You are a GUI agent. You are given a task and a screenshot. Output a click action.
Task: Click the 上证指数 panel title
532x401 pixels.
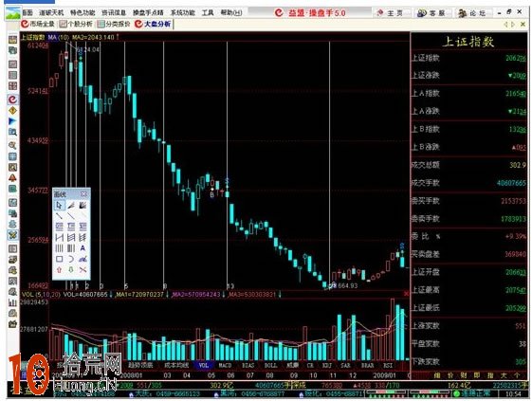click(468, 42)
